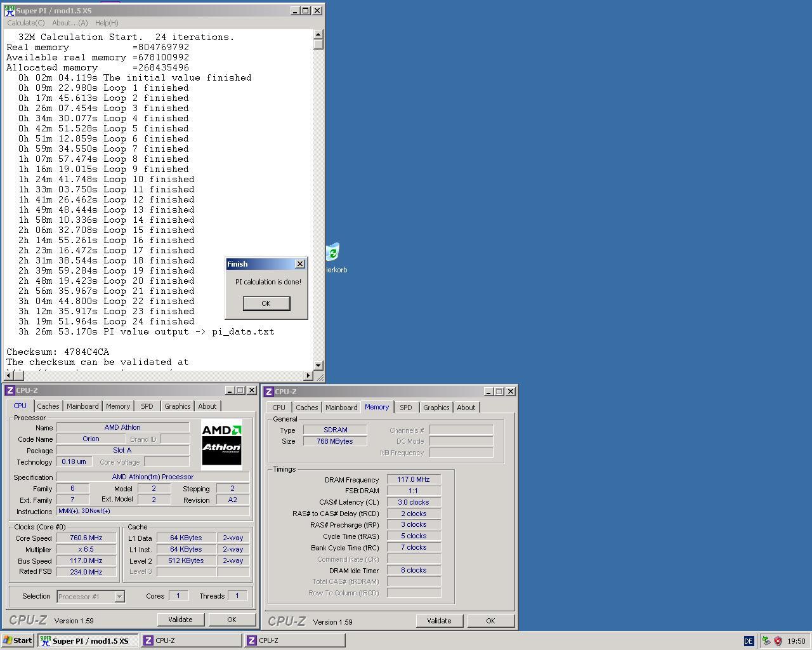Open the About...(A) menu in Super PI
Image resolution: width=812 pixels, height=650 pixels.
tap(70, 23)
